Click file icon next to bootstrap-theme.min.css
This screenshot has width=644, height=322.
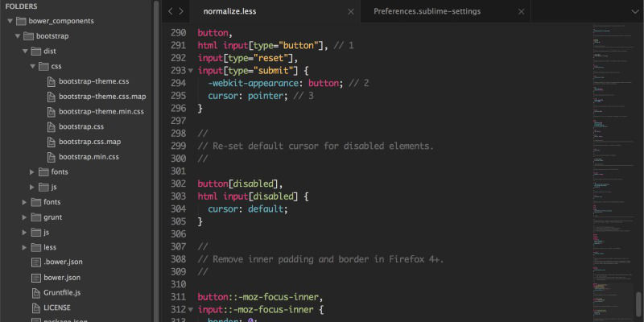51,112
